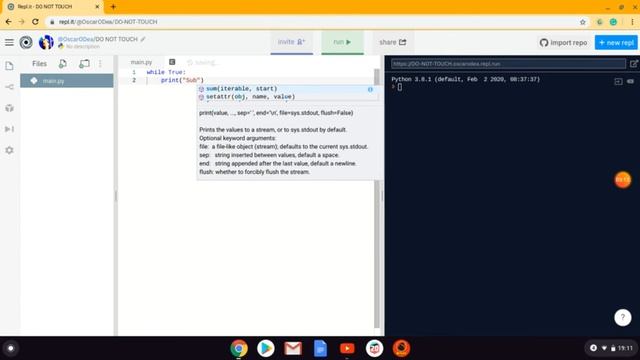Open the green extension icon
This screenshot has width=640, height=360.
(613, 22)
